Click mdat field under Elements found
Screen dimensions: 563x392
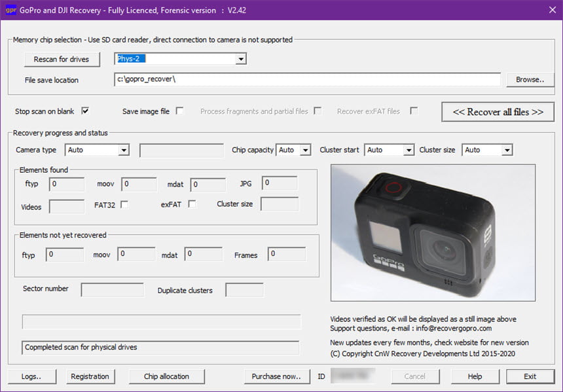tap(208, 185)
